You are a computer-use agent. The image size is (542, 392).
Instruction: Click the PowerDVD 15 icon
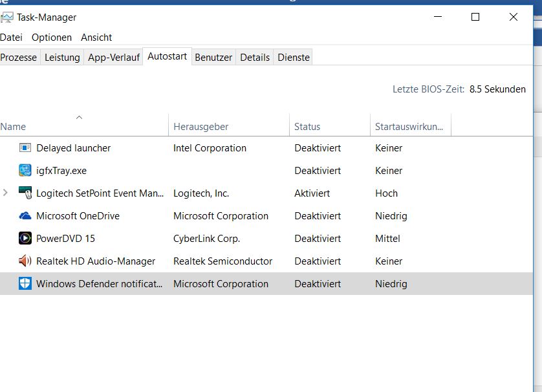(25, 239)
